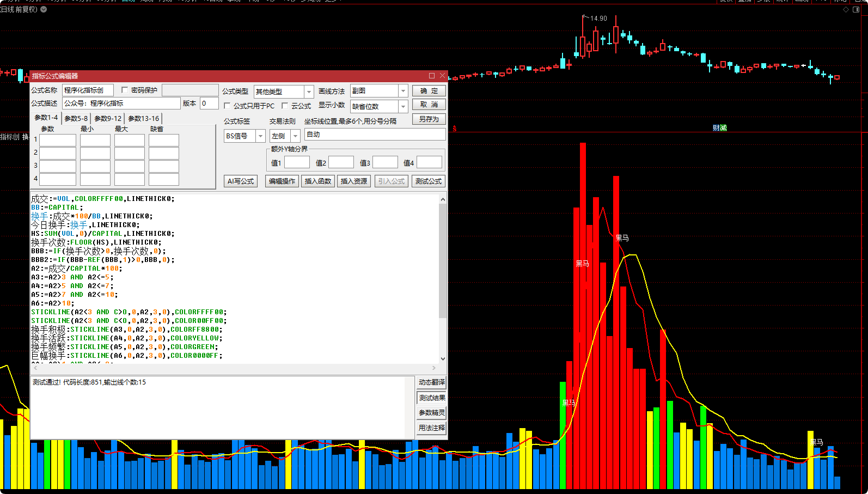
Task: Check the 公式只用于PC option
Action: click(228, 106)
